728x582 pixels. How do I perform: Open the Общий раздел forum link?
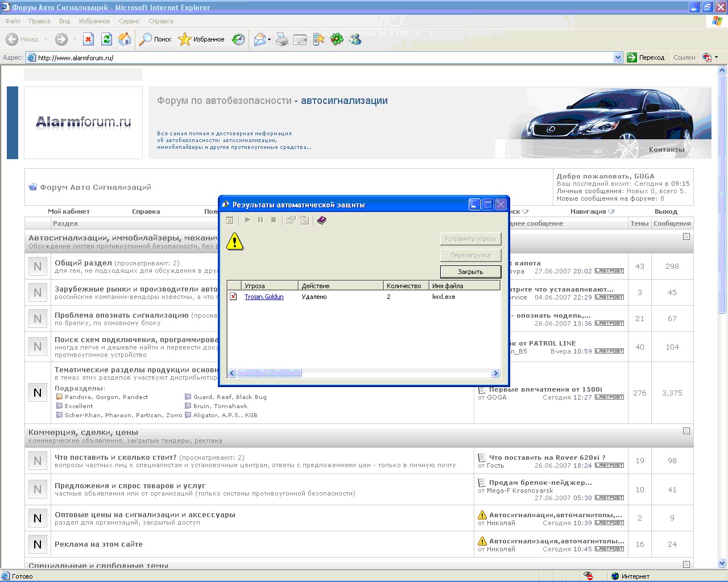pyautogui.click(x=83, y=263)
